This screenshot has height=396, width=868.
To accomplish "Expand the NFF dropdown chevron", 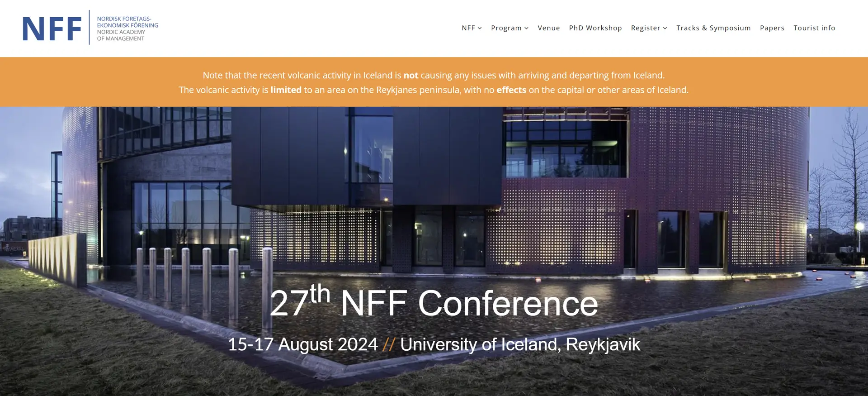I will [x=480, y=29].
